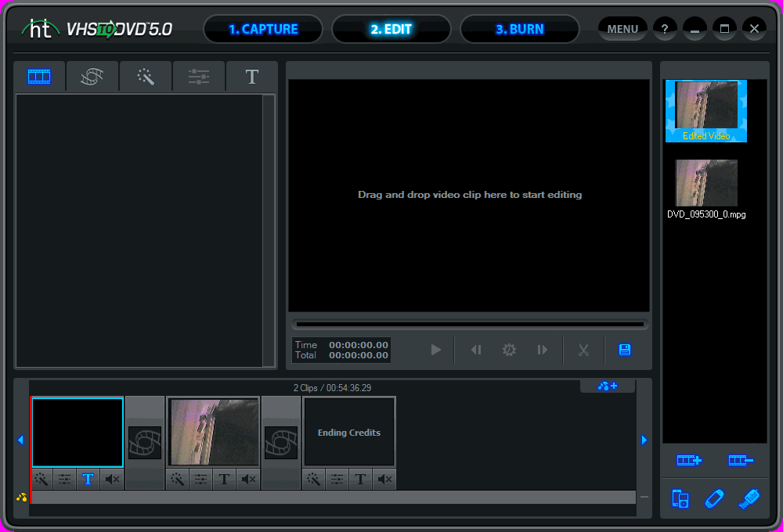This screenshot has width=783, height=532.
Task: Edit title text of first black clip
Action: (88, 480)
